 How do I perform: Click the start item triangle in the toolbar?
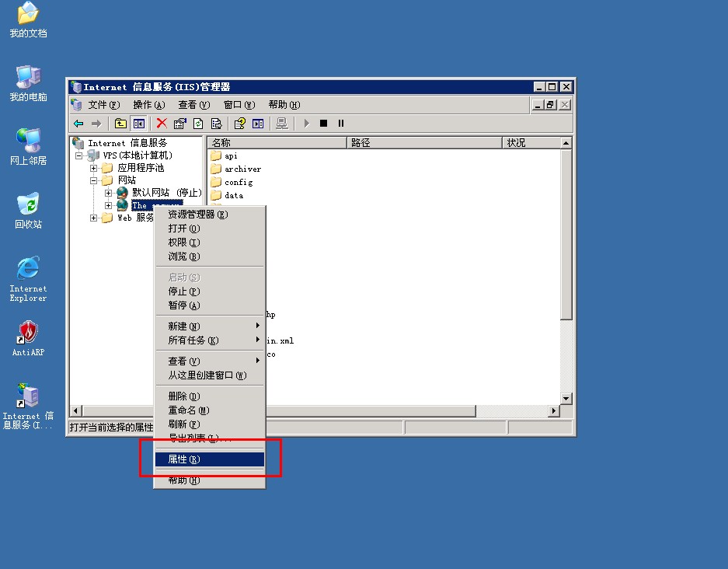(x=306, y=124)
